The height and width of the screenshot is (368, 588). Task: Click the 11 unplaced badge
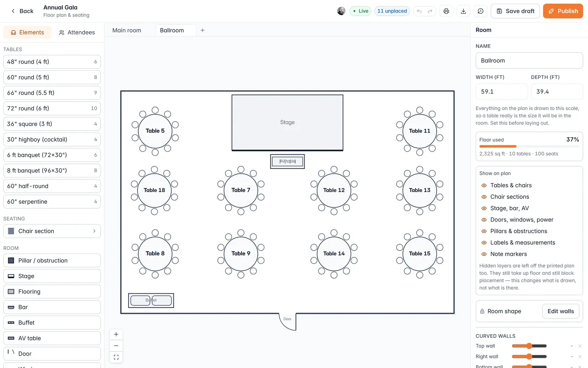click(x=392, y=11)
